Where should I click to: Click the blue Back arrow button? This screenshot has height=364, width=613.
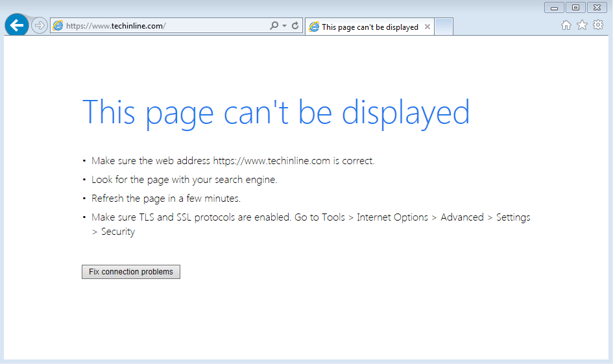(x=16, y=25)
